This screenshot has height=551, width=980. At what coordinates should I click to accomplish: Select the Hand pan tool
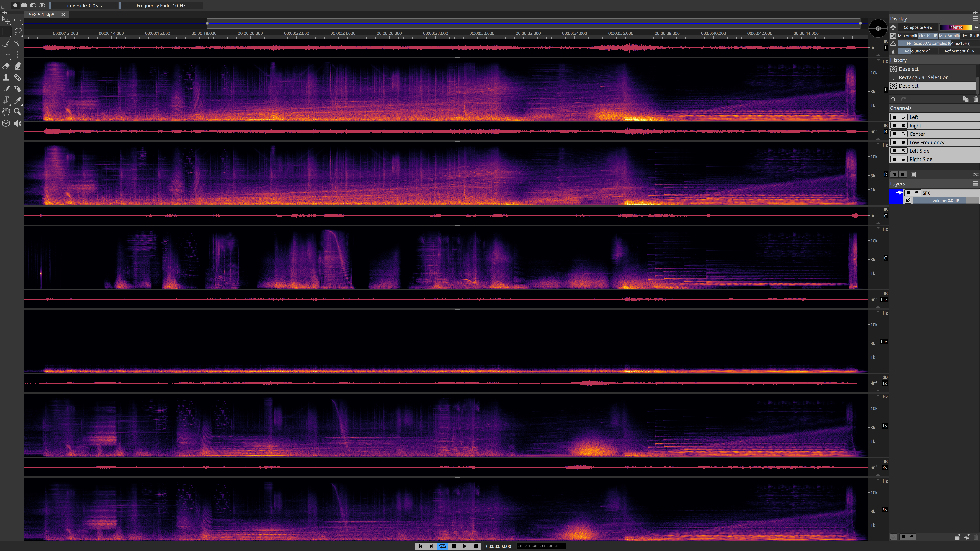pyautogui.click(x=6, y=112)
